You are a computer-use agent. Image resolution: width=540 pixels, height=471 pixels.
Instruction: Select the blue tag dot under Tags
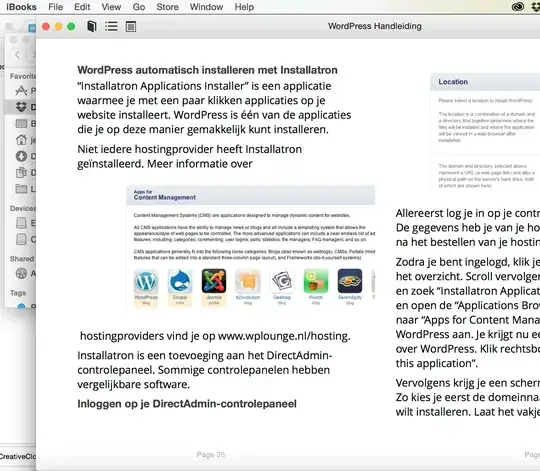click(x=21, y=306)
